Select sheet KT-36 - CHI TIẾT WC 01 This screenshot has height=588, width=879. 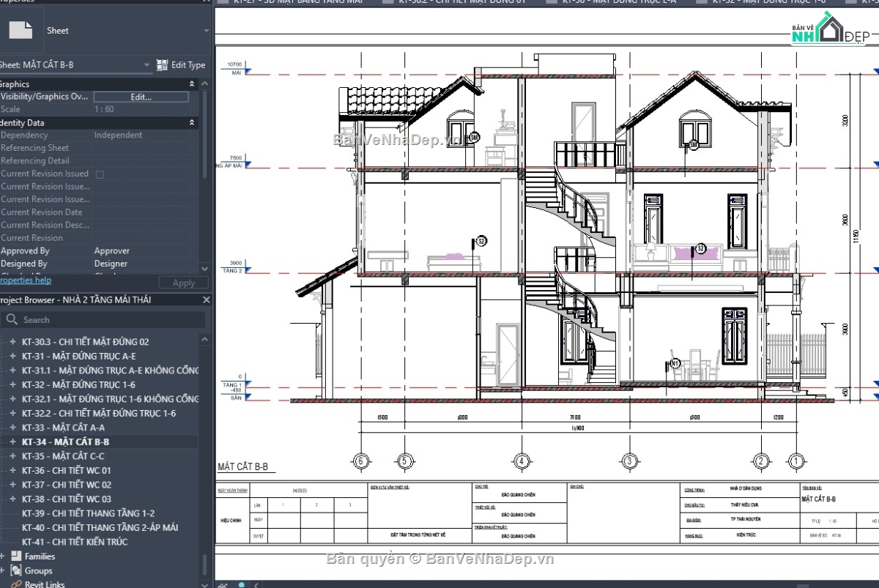(67, 470)
